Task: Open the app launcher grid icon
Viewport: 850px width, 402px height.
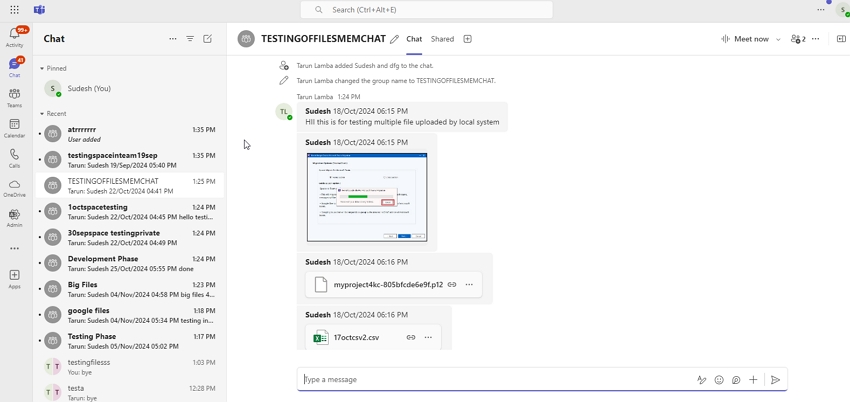Action: click(15, 10)
